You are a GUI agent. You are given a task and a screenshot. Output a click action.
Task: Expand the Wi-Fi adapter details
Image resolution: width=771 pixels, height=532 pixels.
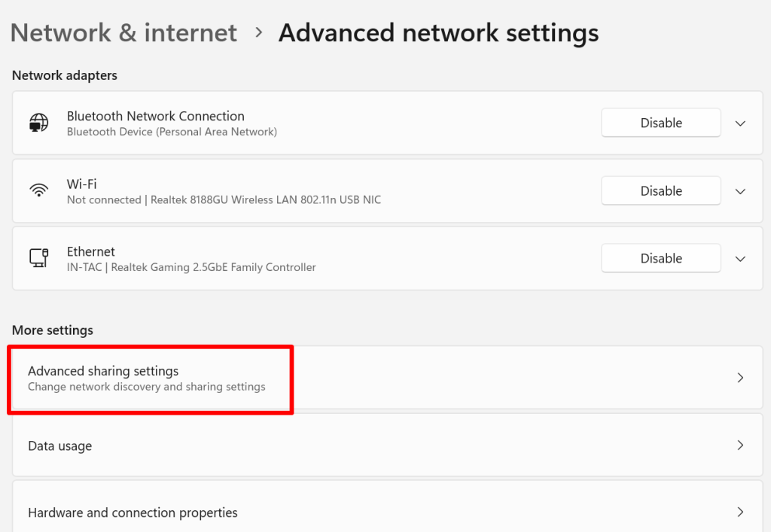(x=741, y=191)
